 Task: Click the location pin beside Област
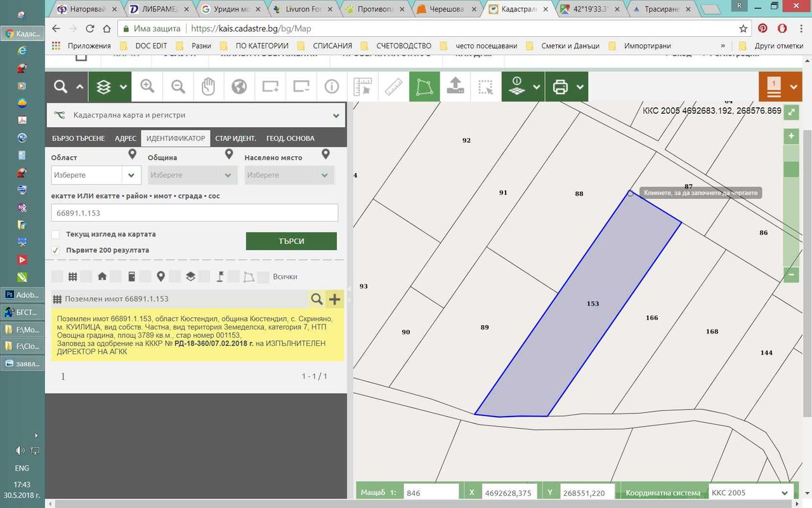[x=132, y=154]
